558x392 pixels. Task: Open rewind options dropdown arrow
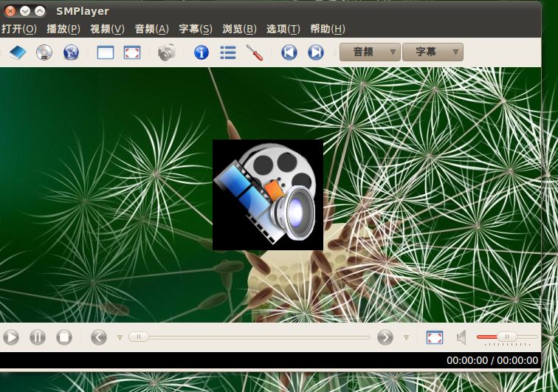(x=120, y=337)
